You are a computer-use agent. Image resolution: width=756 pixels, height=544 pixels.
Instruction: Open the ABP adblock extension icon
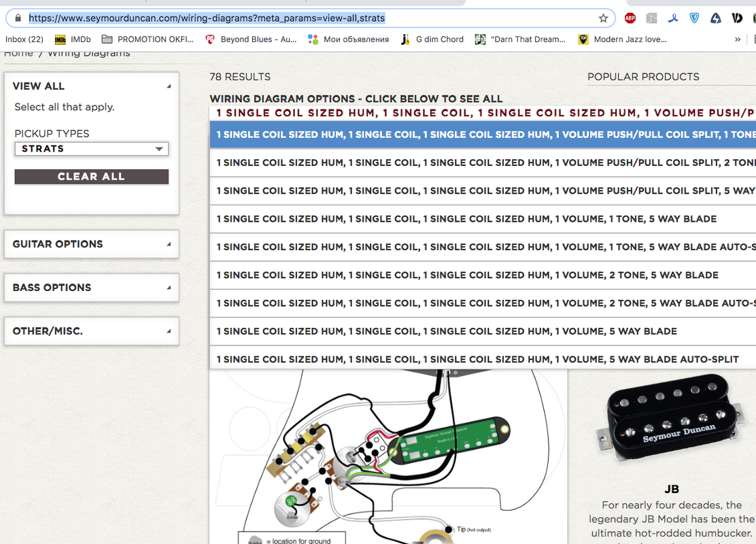point(630,18)
